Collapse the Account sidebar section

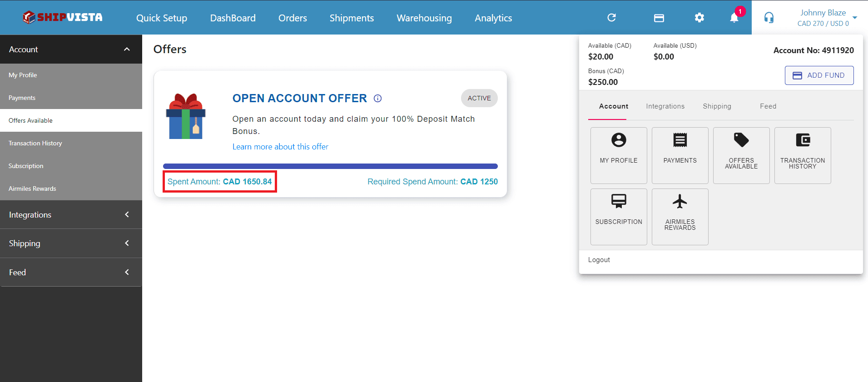(x=71, y=49)
